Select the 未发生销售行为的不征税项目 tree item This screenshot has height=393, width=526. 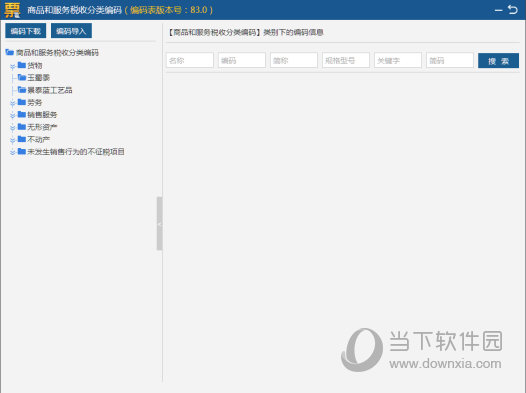tap(76, 152)
